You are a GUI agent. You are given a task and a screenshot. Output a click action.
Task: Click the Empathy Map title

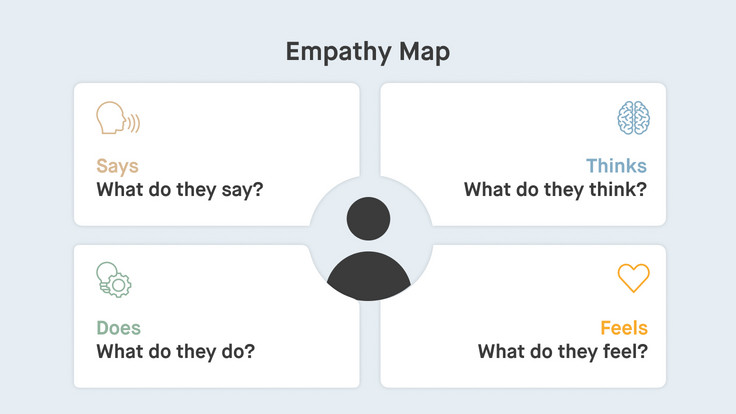pyautogui.click(x=367, y=52)
